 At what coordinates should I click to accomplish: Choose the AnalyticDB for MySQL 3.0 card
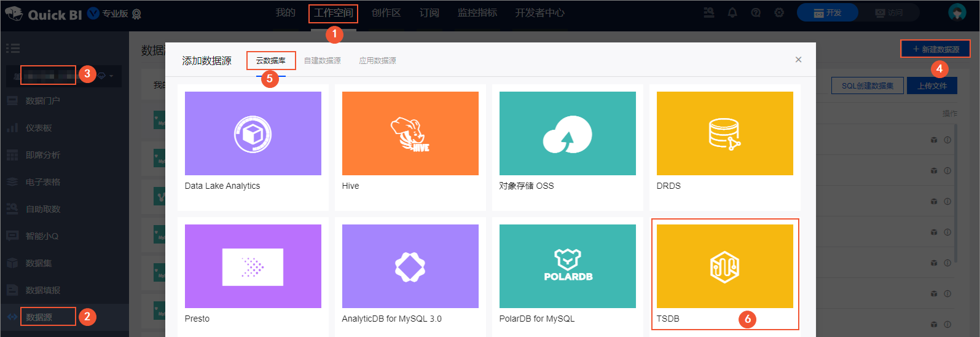pyautogui.click(x=410, y=277)
